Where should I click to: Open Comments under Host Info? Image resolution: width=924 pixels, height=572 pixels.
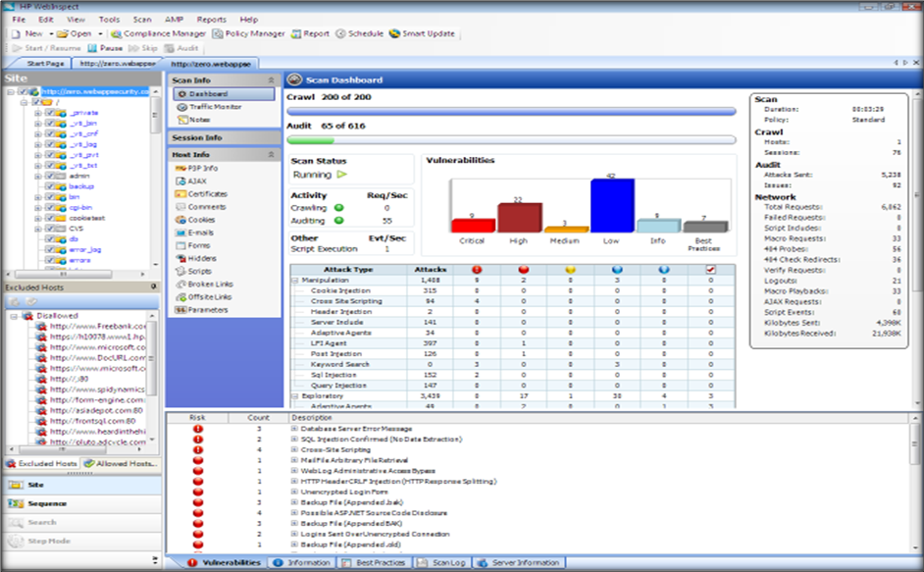click(x=200, y=207)
